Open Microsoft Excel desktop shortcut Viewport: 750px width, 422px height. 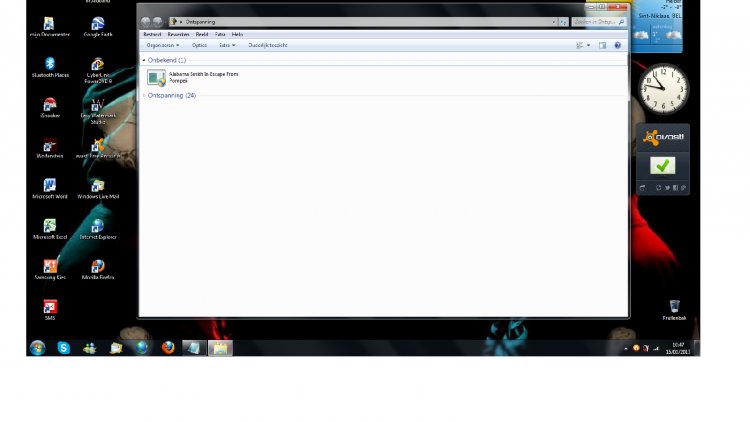[x=50, y=229]
